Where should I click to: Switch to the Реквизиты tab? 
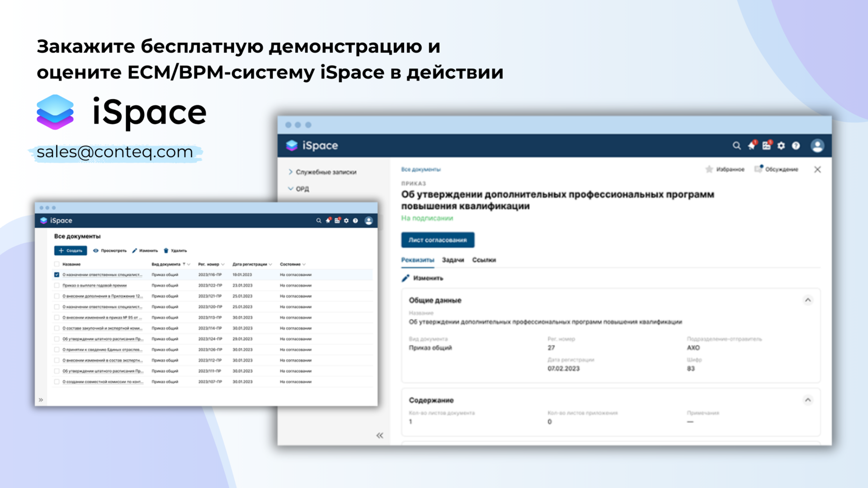pyautogui.click(x=417, y=260)
